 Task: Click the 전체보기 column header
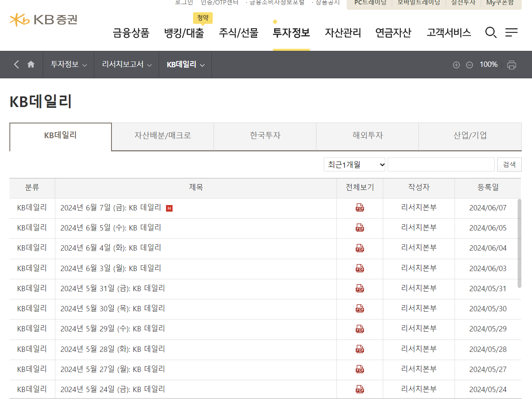360,187
